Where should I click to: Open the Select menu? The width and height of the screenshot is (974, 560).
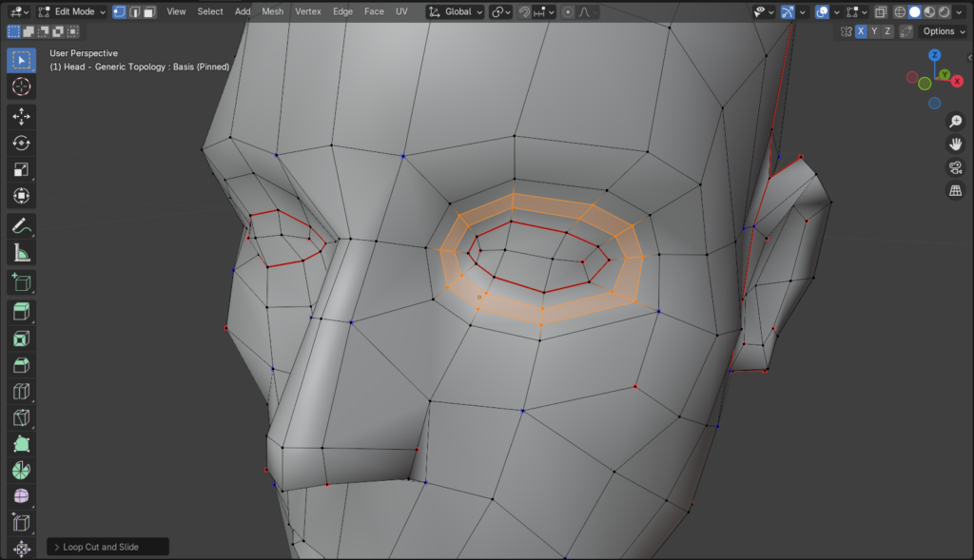tap(210, 11)
